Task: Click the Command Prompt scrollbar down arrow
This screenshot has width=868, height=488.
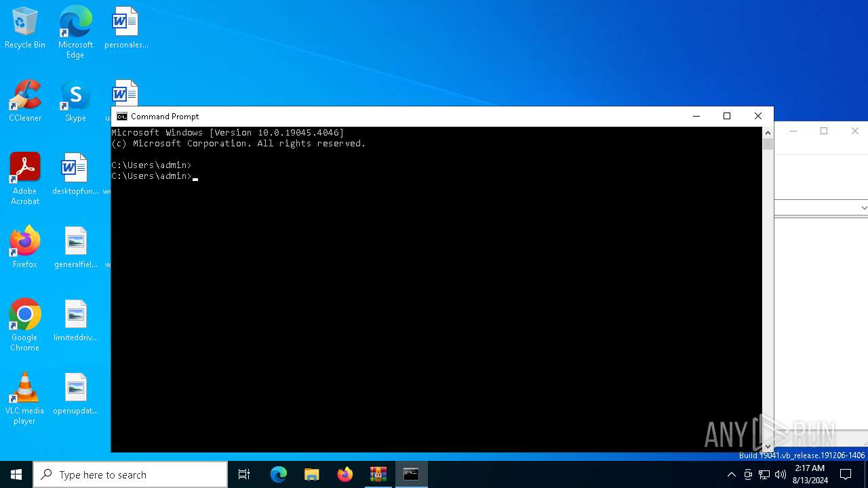Action: (768, 447)
